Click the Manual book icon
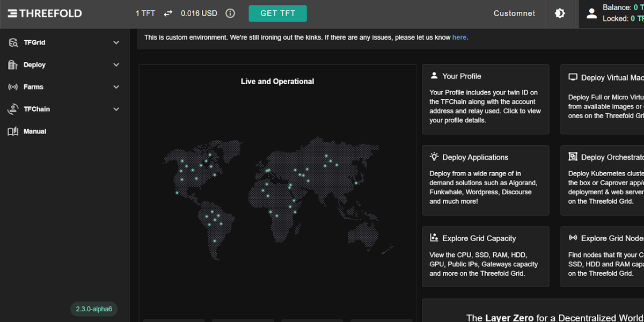Image resolution: width=644 pixels, height=322 pixels. (x=13, y=131)
